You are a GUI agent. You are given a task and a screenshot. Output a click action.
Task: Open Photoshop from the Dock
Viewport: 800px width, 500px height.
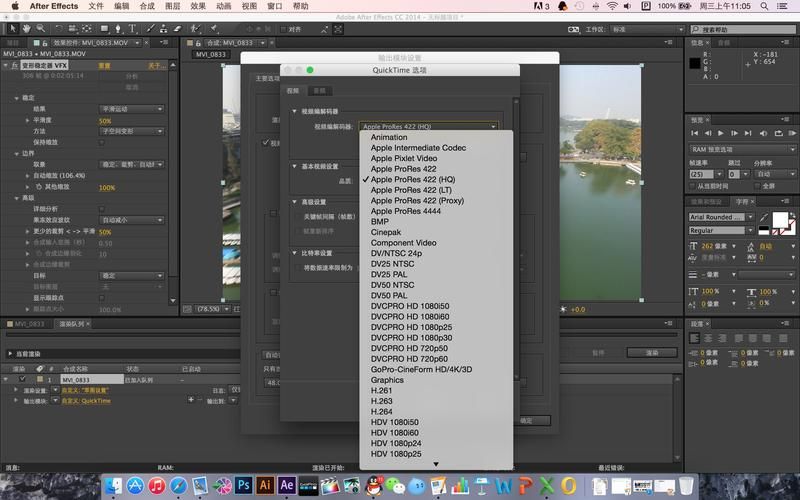[242, 485]
